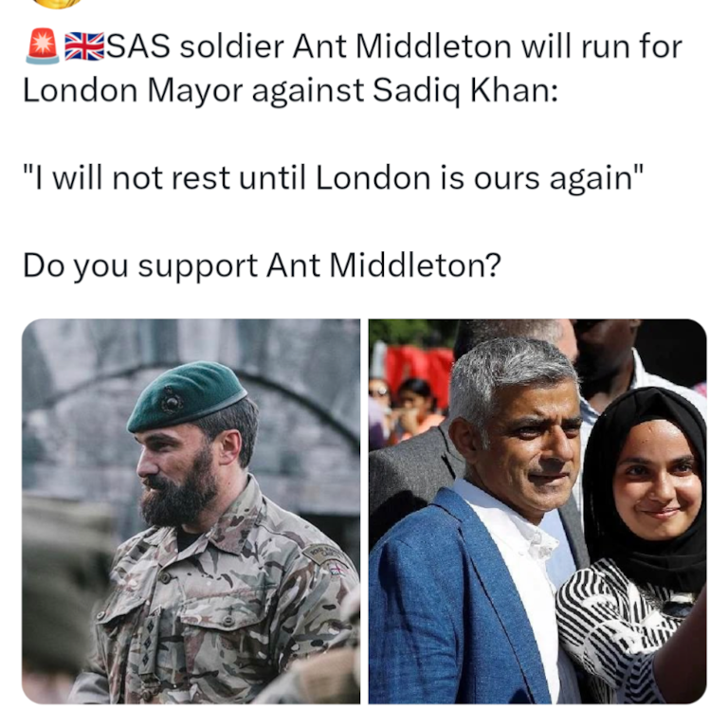Click the green beret in the left photo
The width and height of the screenshot is (728, 709).
coord(187,397)
